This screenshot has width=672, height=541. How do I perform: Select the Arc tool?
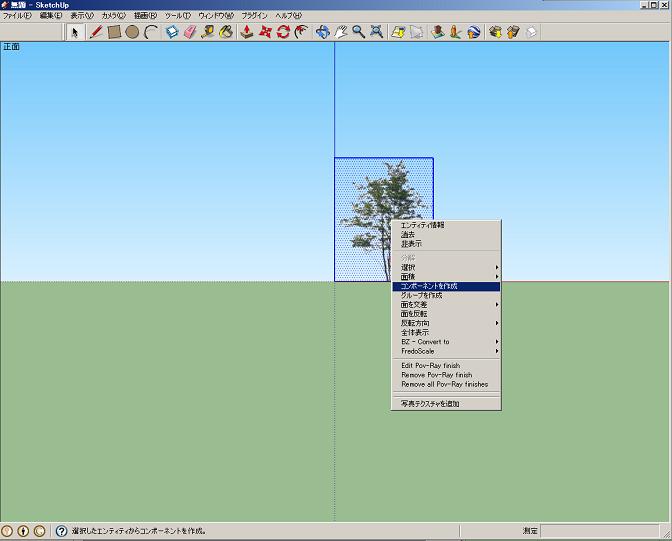click(151, 32)
